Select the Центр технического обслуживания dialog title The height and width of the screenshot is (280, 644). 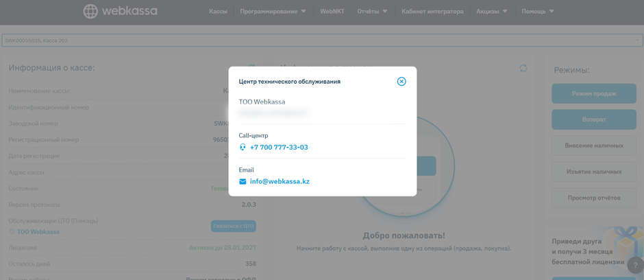coord(290,82)
